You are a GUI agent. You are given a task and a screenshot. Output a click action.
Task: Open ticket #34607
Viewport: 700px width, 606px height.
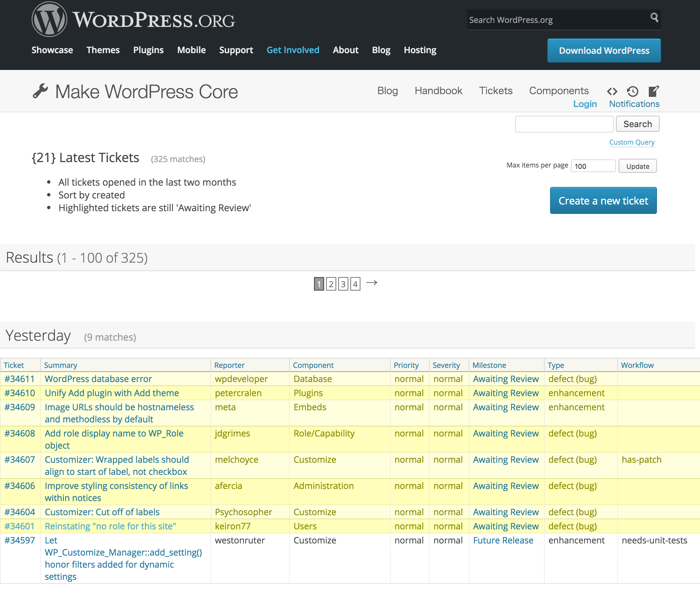click(20, 460)
